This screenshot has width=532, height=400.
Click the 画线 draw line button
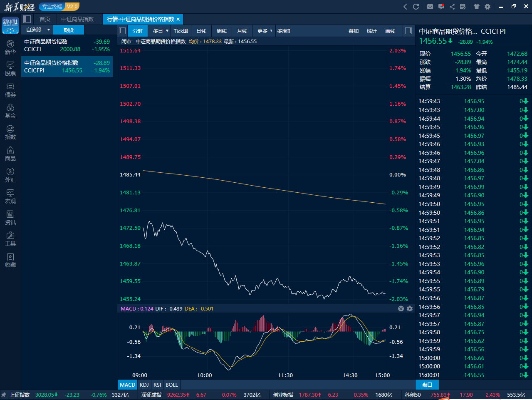390,31
